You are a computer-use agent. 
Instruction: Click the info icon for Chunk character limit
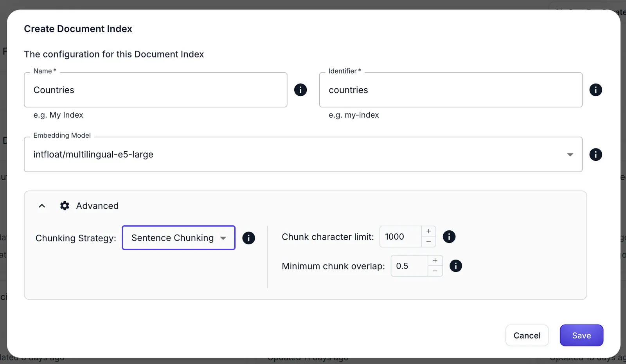tap(449, 237)
